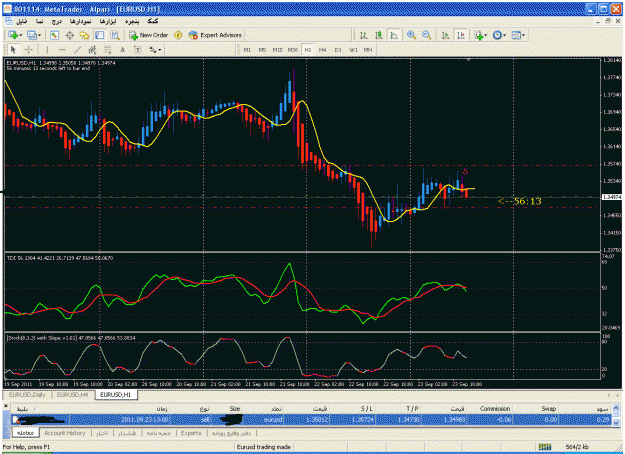Screen dimensions: 625x454
Task: Open the indicators list dropdown
Action: 481,35
